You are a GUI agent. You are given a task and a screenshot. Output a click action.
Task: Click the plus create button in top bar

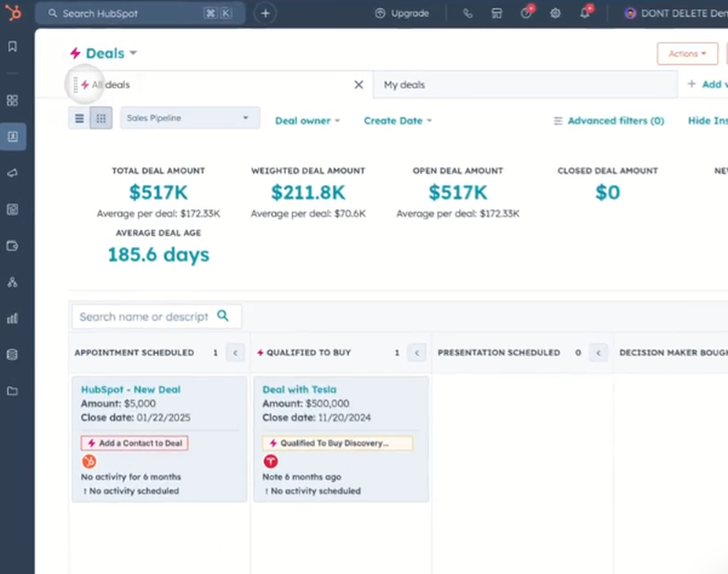click(265, 13)
